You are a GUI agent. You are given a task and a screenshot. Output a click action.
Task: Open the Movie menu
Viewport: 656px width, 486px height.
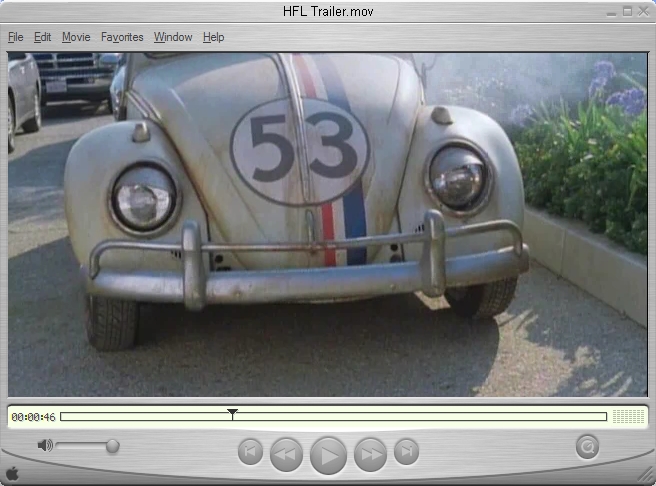pyautogui.click(x=76, y=37)
